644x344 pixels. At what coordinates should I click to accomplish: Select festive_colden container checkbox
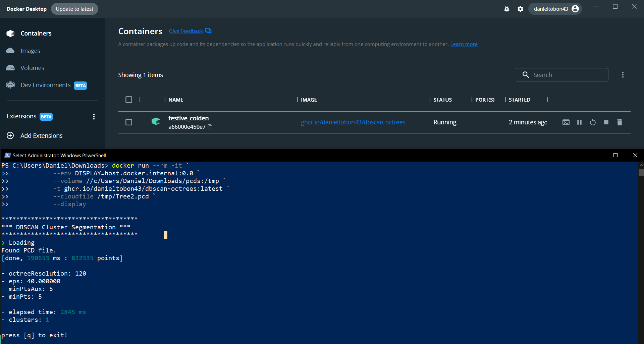(129, 122)
